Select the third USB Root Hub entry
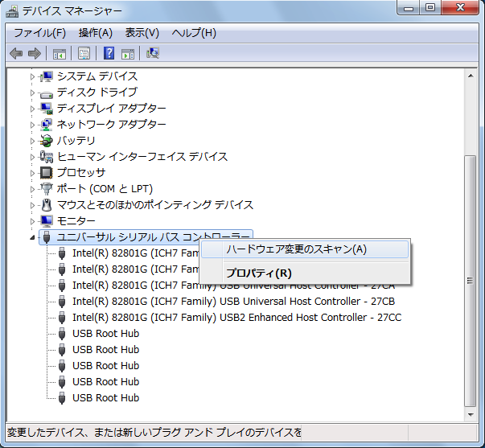The width and height of the screenshot is (485, 448). tap(106, 366)
